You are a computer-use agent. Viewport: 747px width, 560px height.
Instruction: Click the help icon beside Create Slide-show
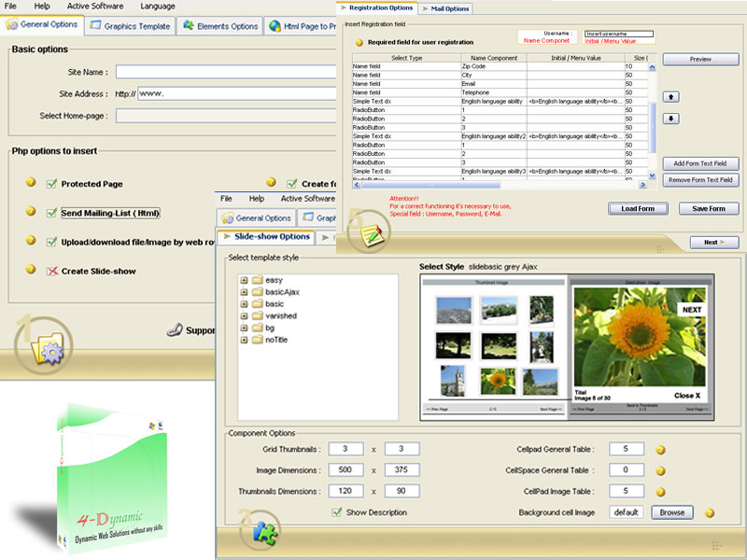(31, 270)
